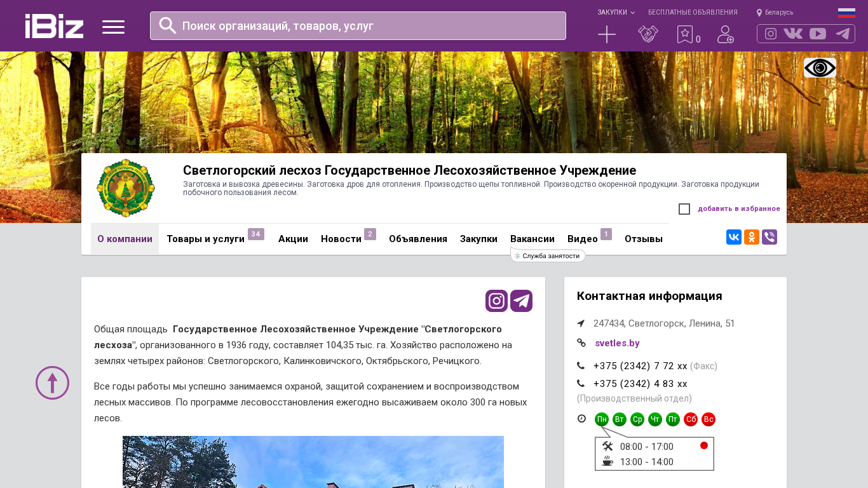Switch to company 'Закупки' tab
The height and width of the screenshot is (488, 868).
478,239
